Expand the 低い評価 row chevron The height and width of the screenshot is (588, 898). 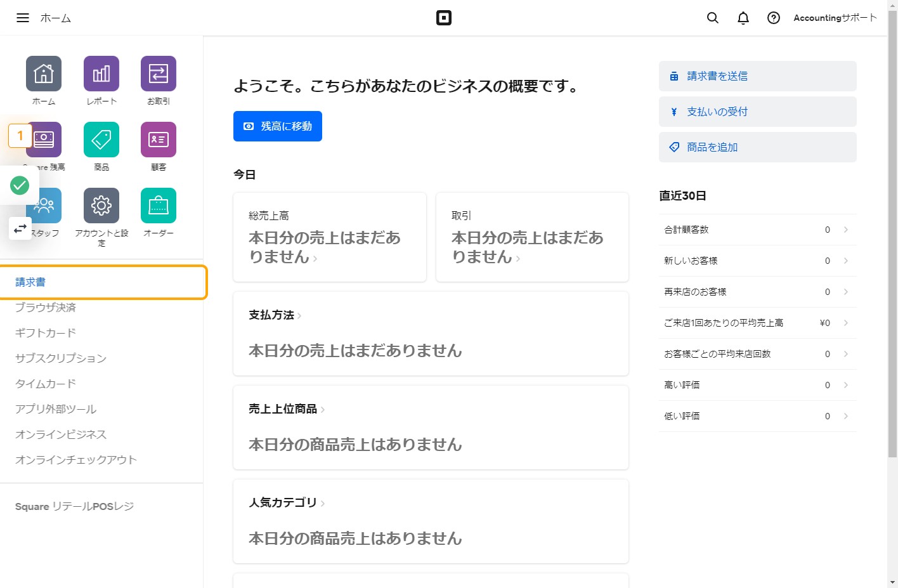pyautogui.click(x=846, y=416)
